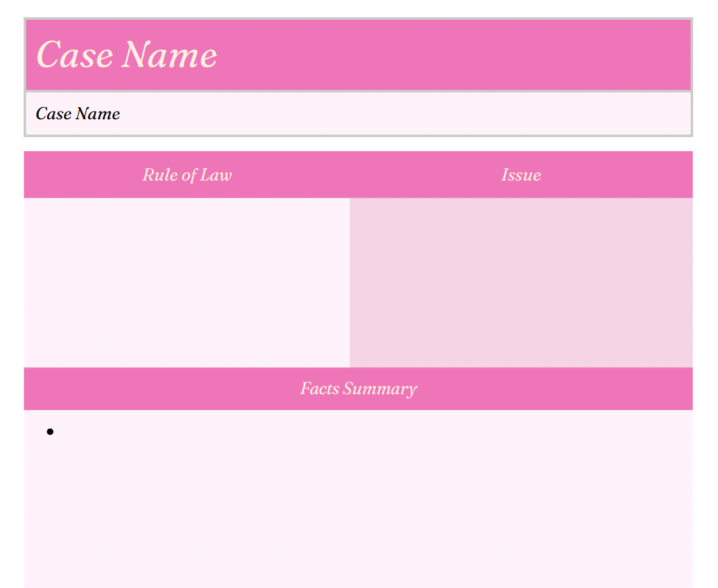The image size is (718, 588).
Task: Click the word "Law" in the column header
Action: tap(216, 175)
